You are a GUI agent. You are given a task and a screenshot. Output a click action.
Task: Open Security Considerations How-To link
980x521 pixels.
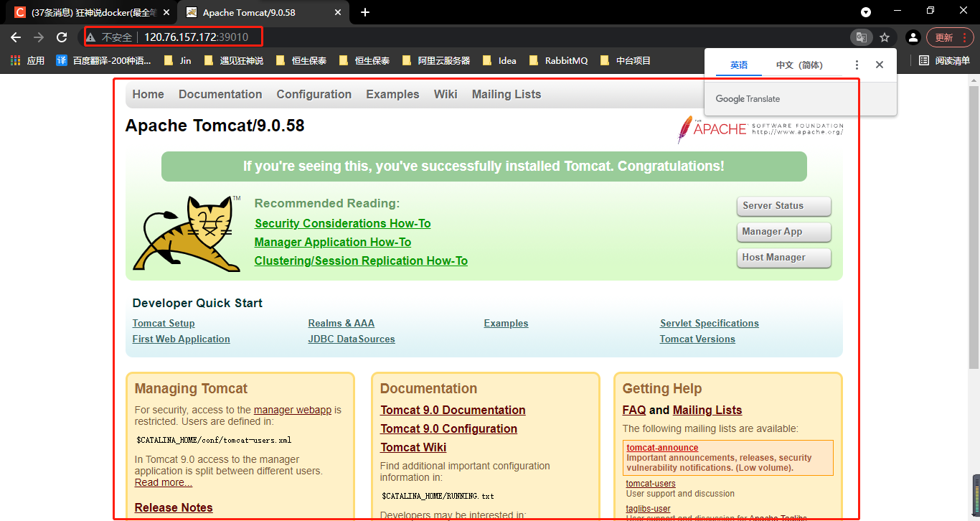pyautogui.click(x=343, y=223)
